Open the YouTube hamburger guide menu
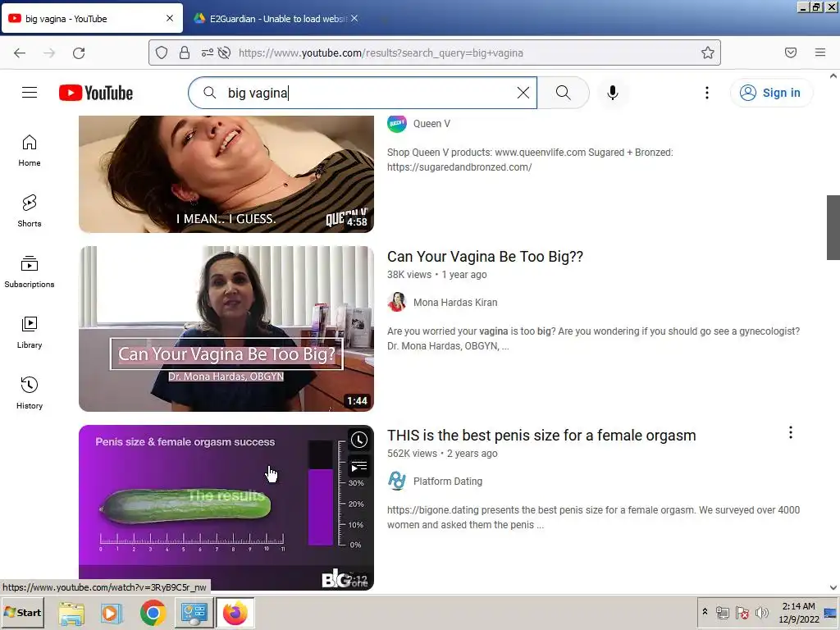 pyautogui.click(x=30, y=93)
